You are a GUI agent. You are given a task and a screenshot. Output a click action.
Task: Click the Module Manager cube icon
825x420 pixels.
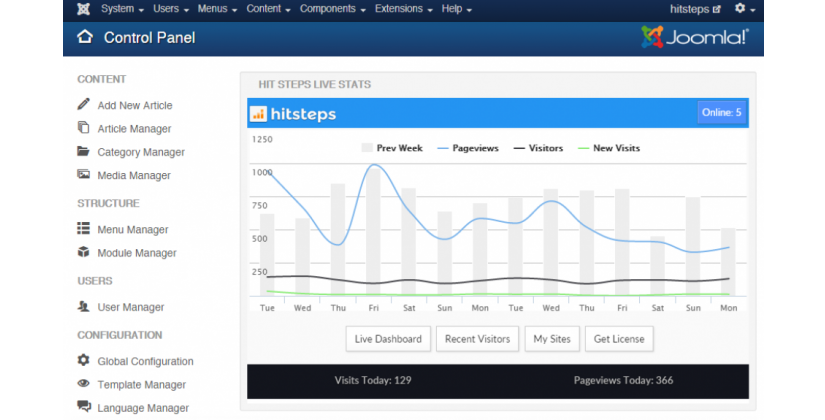[x=83, y=252]
